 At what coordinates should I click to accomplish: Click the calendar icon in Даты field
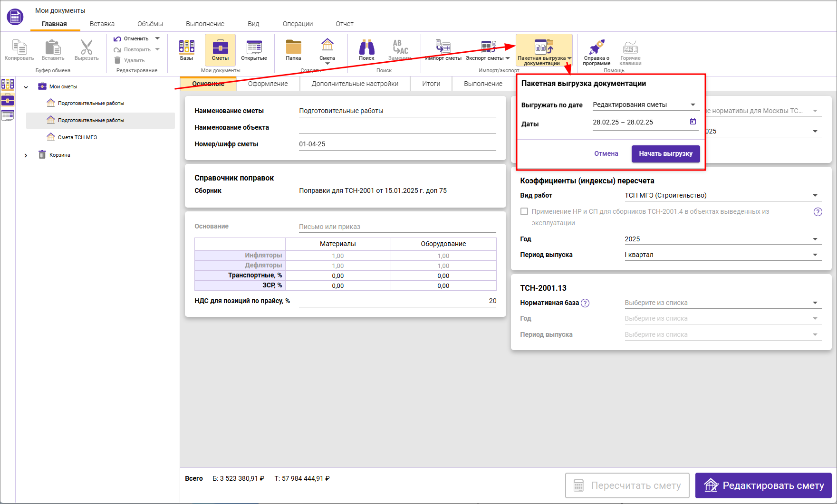click(693, 122)
